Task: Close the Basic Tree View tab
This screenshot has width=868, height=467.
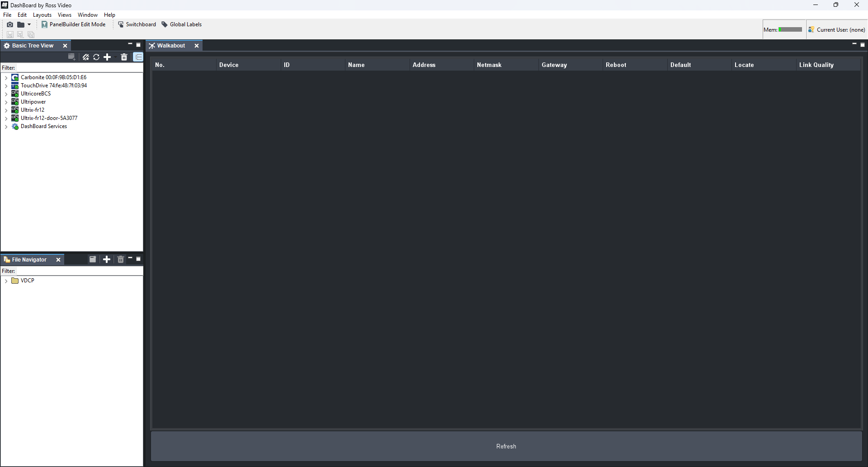Action: (65, 46)
